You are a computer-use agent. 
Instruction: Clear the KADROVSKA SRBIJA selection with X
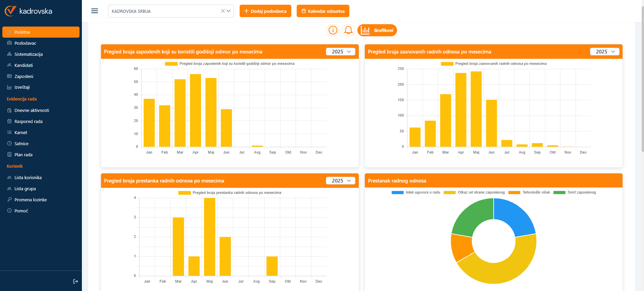(x=223, y=11)
